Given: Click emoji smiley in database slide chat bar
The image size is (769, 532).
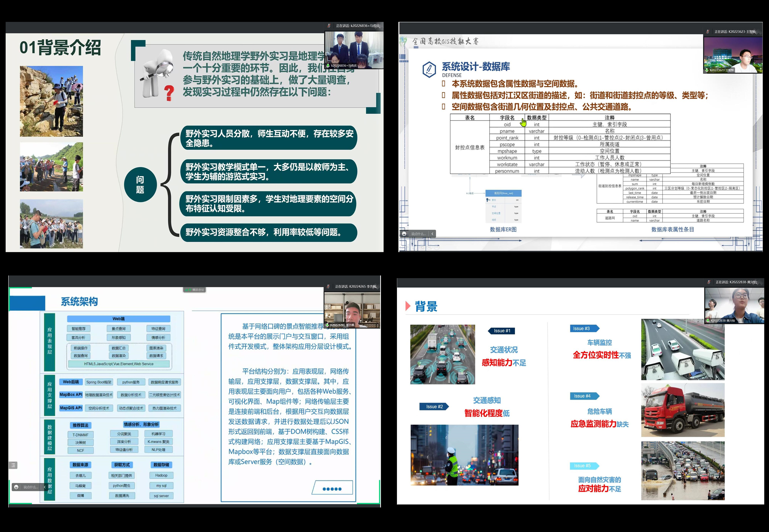Looking at the screenshot, I should pyautogui.click(x=404, y=234).
